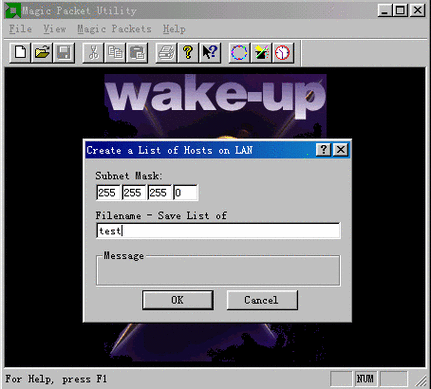Click the Open folder toolbar icon
The height and width of the screenshot is (389, 431).
point(42,53)
